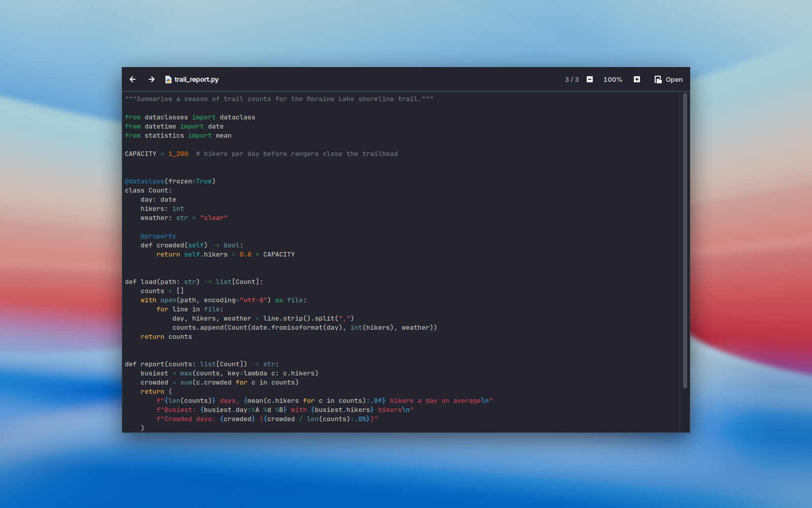Screen dimensions: 812x508
Task: Click the 'with open(path, encoding="utf-8")' line
Action: pos(223,300)
